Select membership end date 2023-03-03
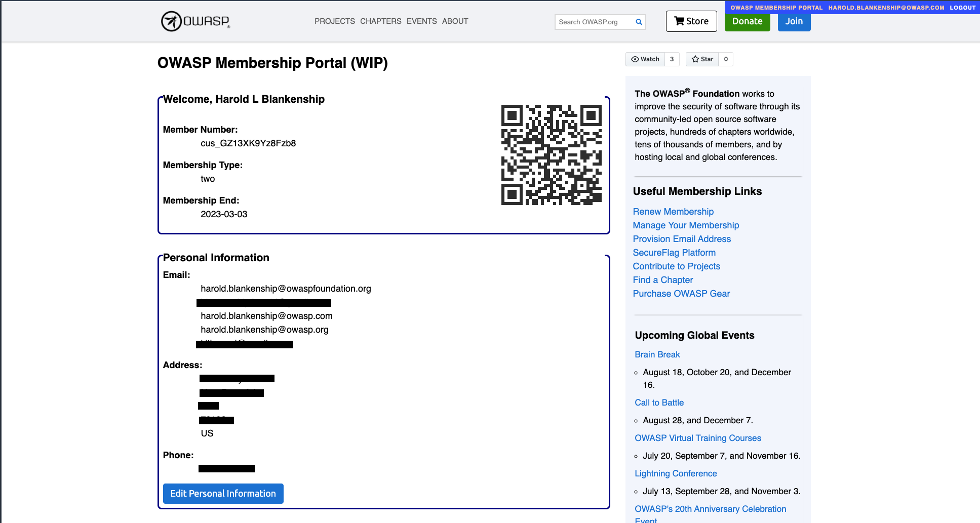This screenshot has width=980, height=523. [224, 214]
